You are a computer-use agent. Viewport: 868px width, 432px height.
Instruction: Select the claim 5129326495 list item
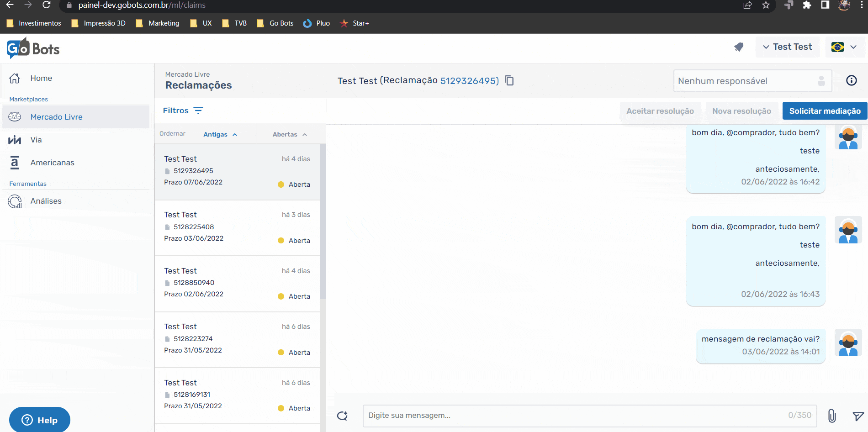pos(237,172)
